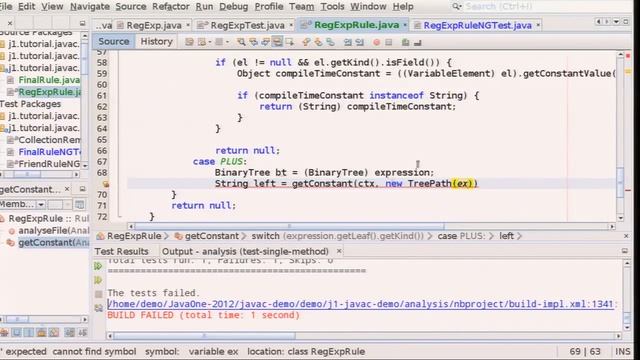Click the editor horizontal scrollbar
This screenshot has height=360, width=640.
(289, 226)
